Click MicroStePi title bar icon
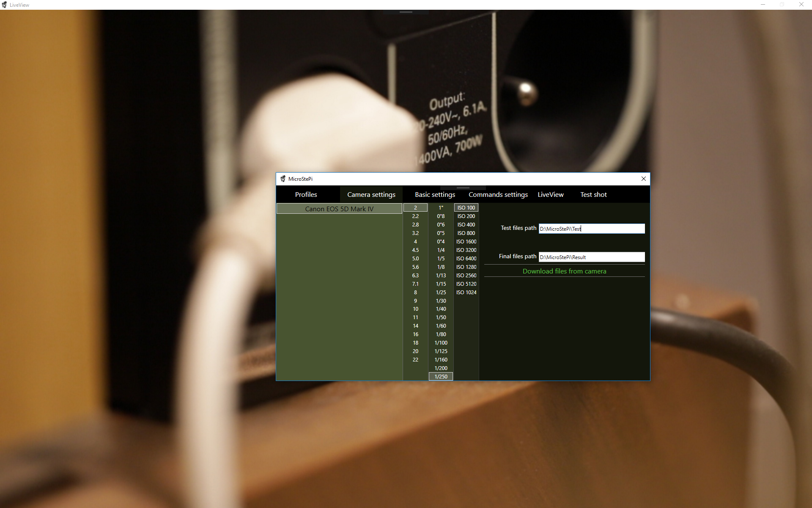 click(283, 179)
